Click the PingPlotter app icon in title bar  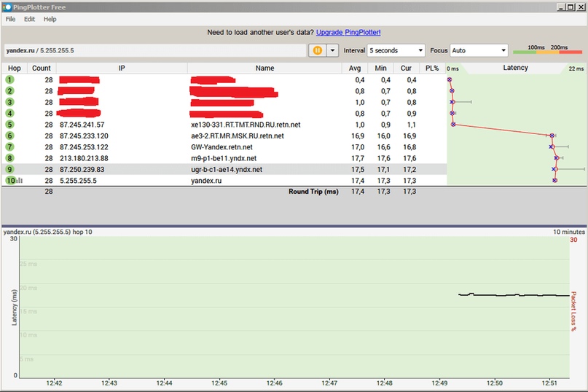point(7,6)
